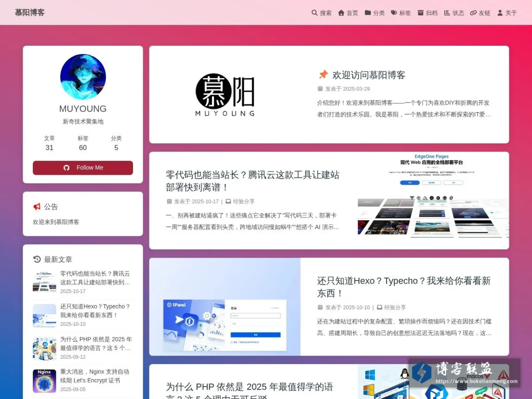Screen dimensions: 532x399
Task: Click 经验分享 category on 零代码 post
Action: [244, 201]
